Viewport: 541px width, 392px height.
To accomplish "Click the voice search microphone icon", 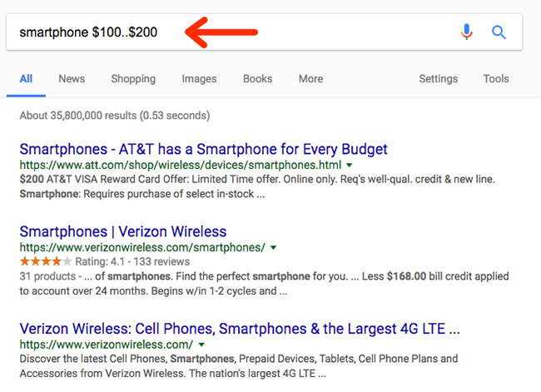I will click(466, 32).
